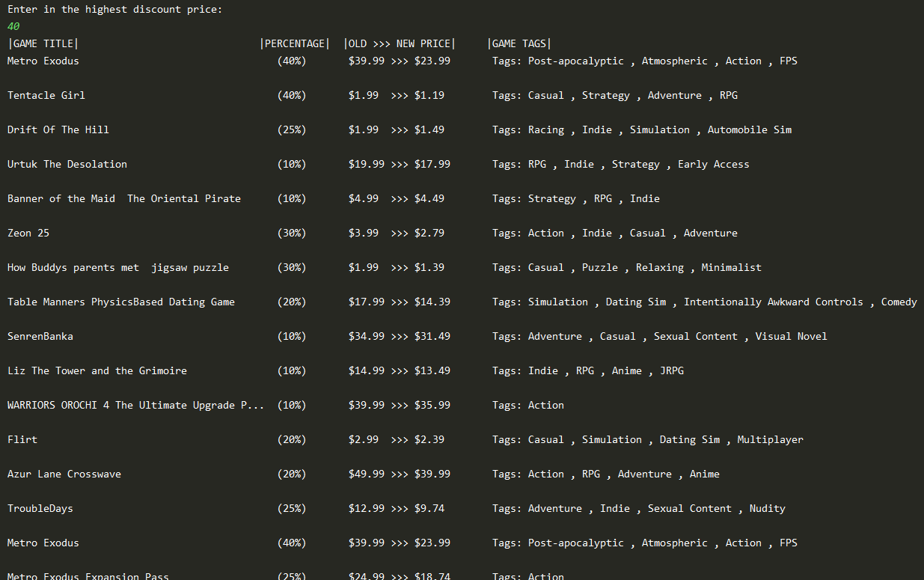The image size is (924, 580).
Task: Click "Tags: Action" in the WARRIORS OROCHI row
Action: coord(528,405)
